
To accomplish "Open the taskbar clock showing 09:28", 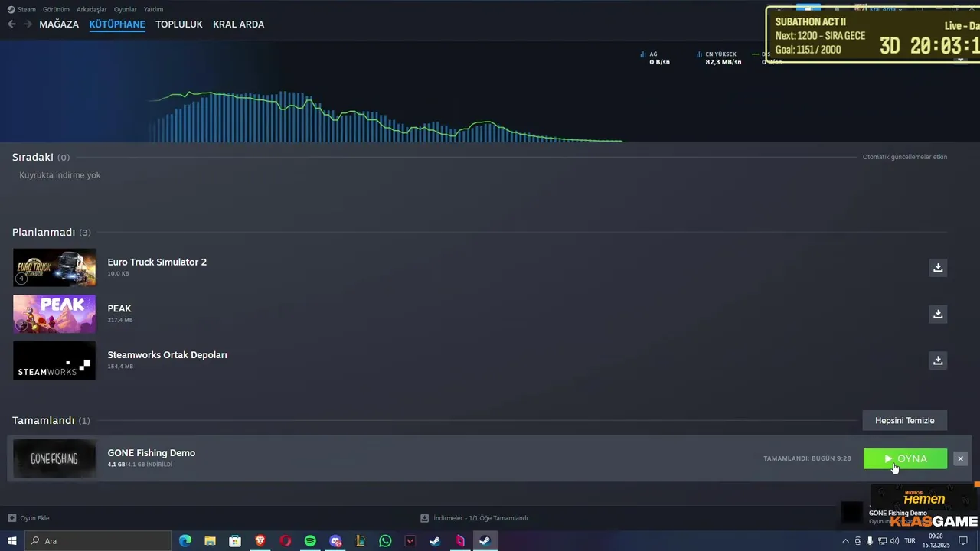I will tap(936, 541).
